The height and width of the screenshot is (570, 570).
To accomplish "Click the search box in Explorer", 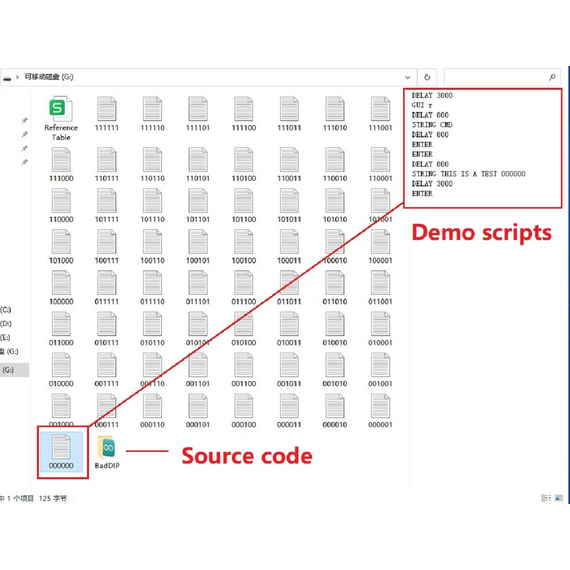I will click(x=502, y=77).
